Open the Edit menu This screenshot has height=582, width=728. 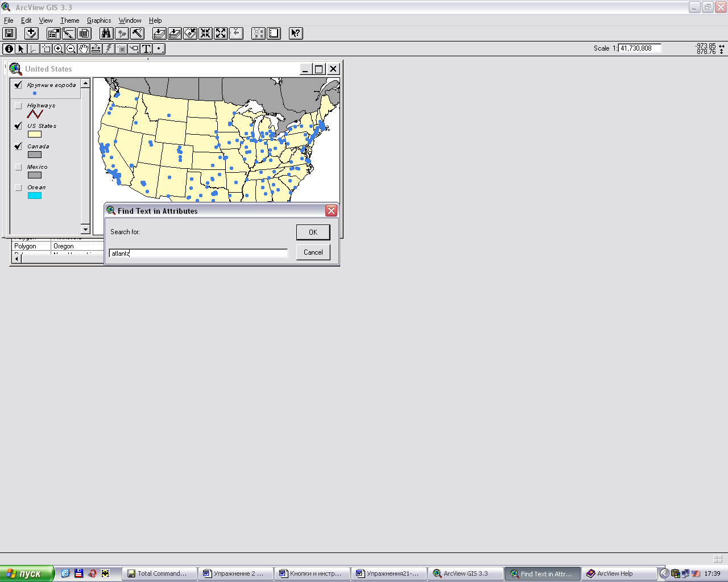[26, 20]
